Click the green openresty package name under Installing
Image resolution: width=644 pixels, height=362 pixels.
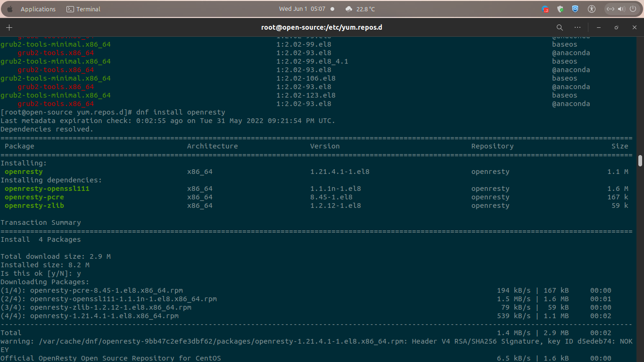point(24,172)
